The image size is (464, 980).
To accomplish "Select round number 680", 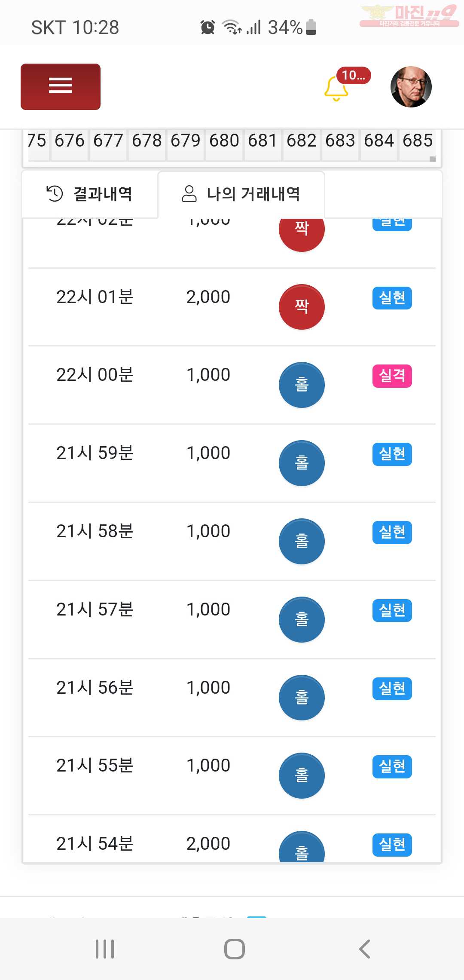I will coord(224,141).
